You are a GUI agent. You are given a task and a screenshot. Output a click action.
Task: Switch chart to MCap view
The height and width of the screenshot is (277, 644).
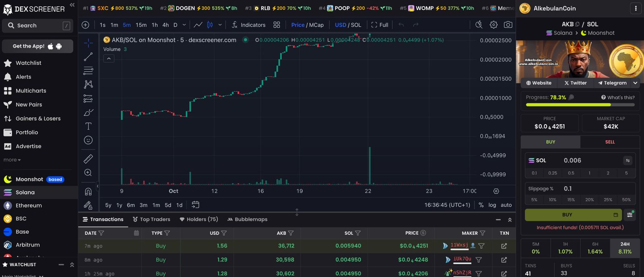point(316,25)
